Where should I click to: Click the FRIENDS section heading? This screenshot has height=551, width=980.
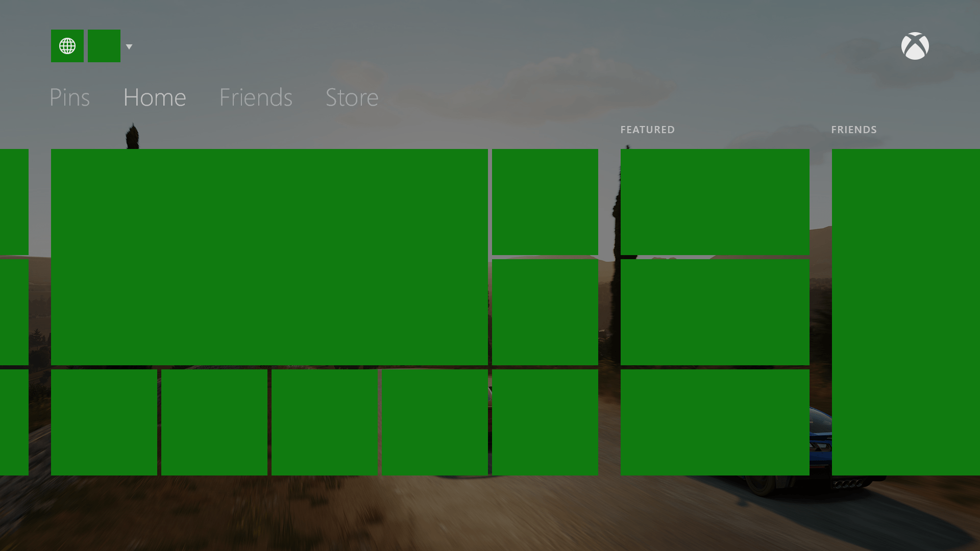(x=854, y=130)
